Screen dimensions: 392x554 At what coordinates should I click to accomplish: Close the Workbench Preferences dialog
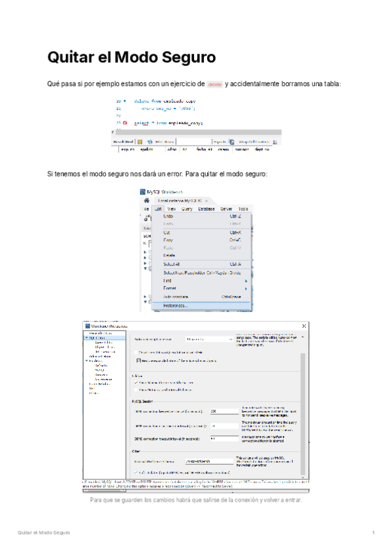pyautogui.click(x=304, y=326)
